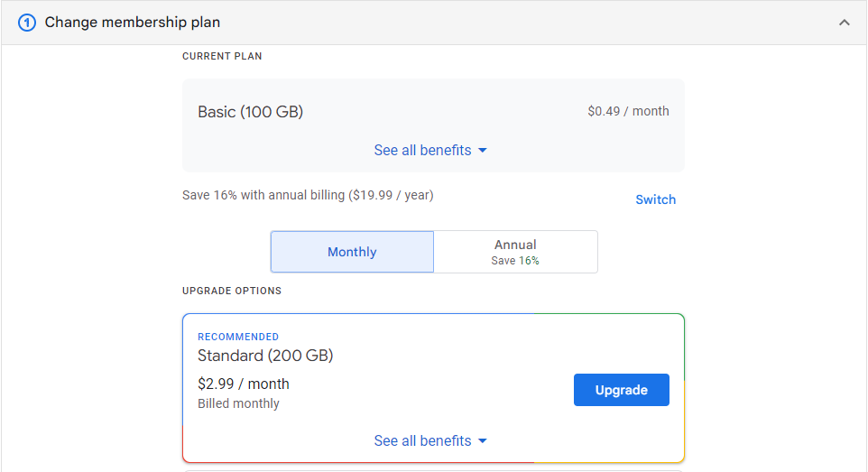Click the Change membership plan heading
This screenshot has height=472, width=868.
[133, 23]
